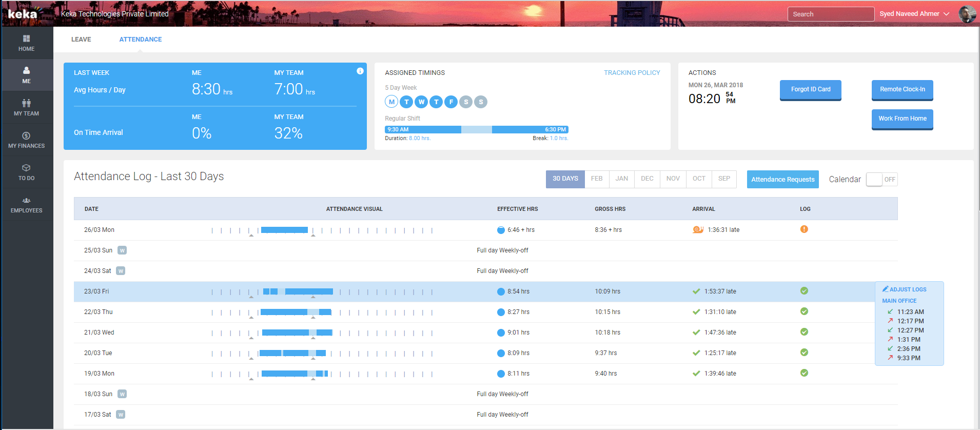This screenshot has height=430, width=980.
Task: Select Monday in the 5 Day Week circles
Action: [391, 102]
